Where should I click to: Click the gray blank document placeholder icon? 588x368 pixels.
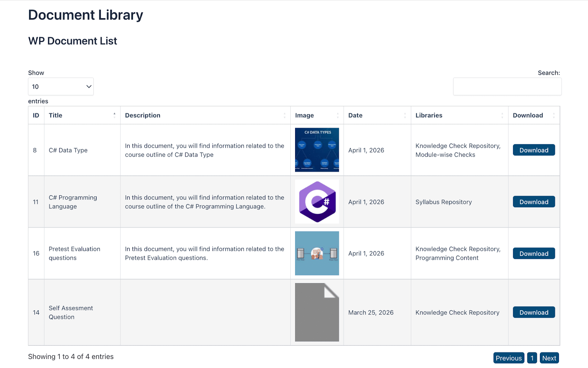tap(317, 313)
